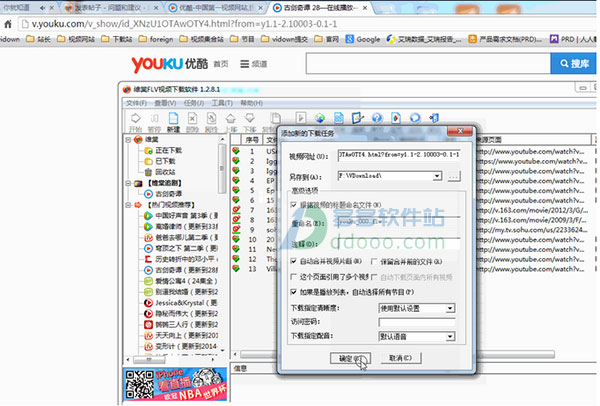Click the blue chat-bubble circle toolbar icon
600x406 pixels.
(x=415, y=118)
